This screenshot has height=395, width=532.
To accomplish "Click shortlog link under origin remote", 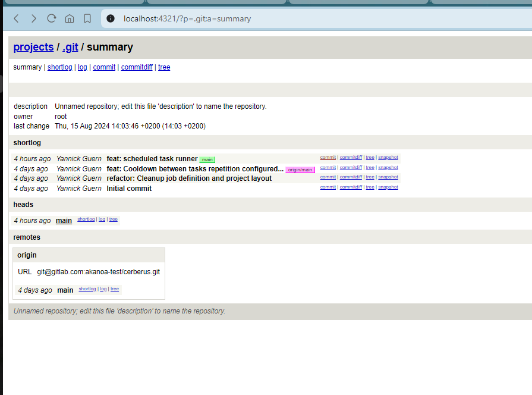I will point(87,289).
